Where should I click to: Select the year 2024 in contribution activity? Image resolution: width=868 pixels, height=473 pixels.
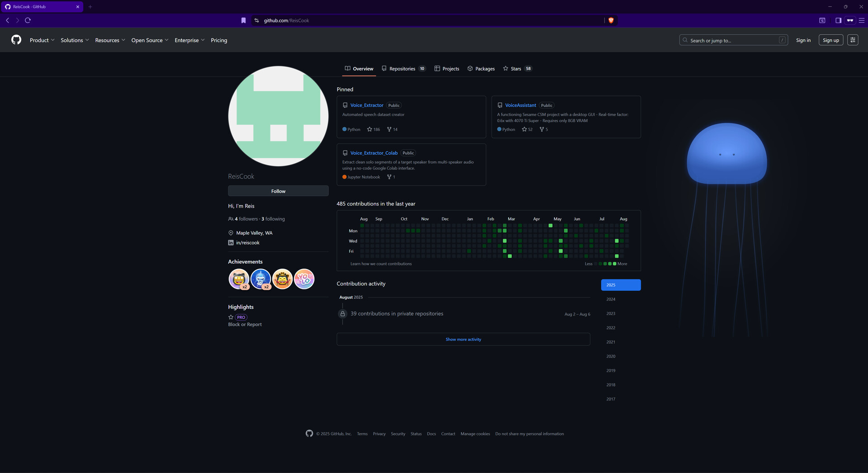point(611,299)
